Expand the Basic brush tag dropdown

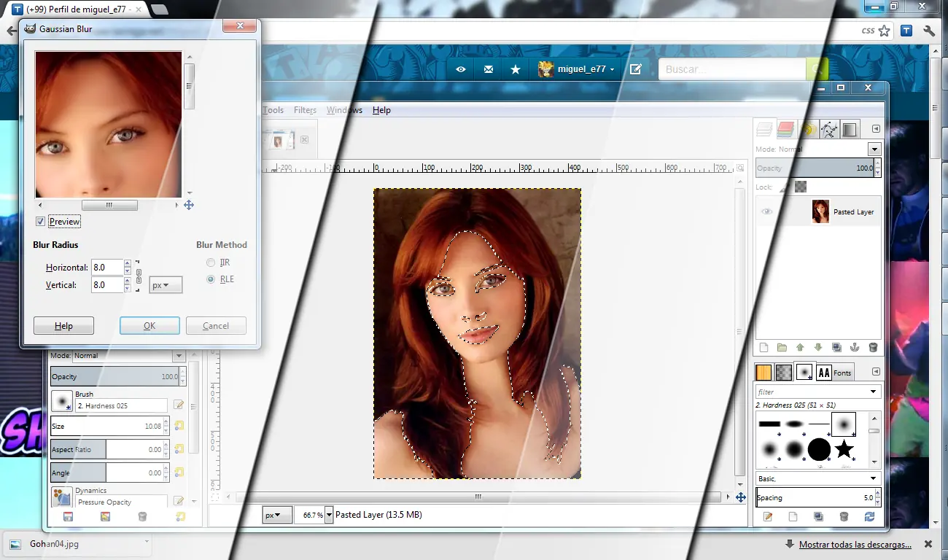click(818, 478)
